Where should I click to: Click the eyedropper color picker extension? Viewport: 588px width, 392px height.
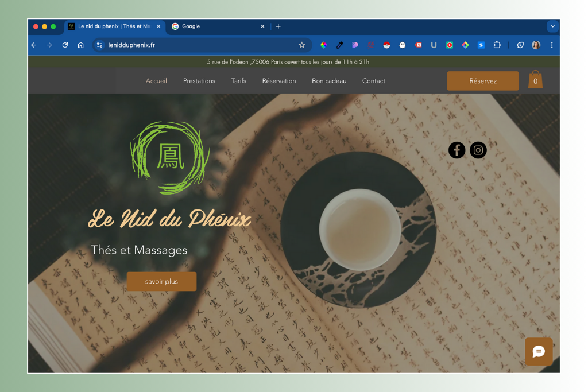coord(340,45)
